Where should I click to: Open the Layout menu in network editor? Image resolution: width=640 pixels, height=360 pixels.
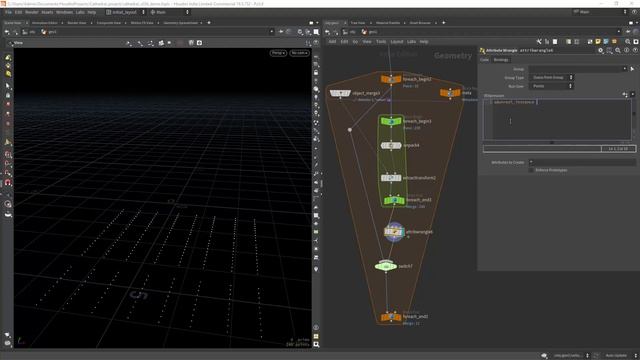396,42
